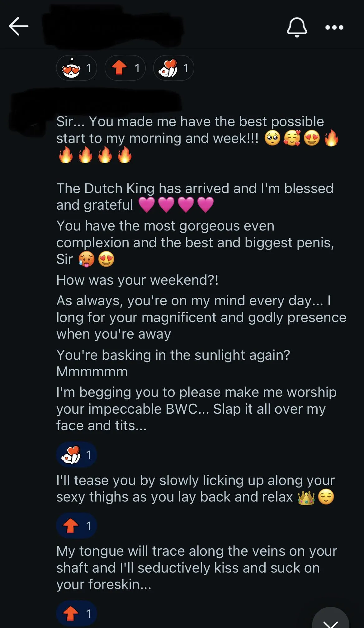
Task: Remove the blue-highlighted heart-hands reaction
Action: (x=77, y=455)
